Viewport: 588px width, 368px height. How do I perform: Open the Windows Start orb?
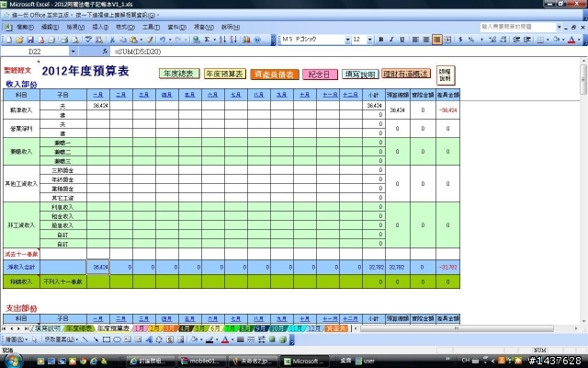[x=12, y=361]
